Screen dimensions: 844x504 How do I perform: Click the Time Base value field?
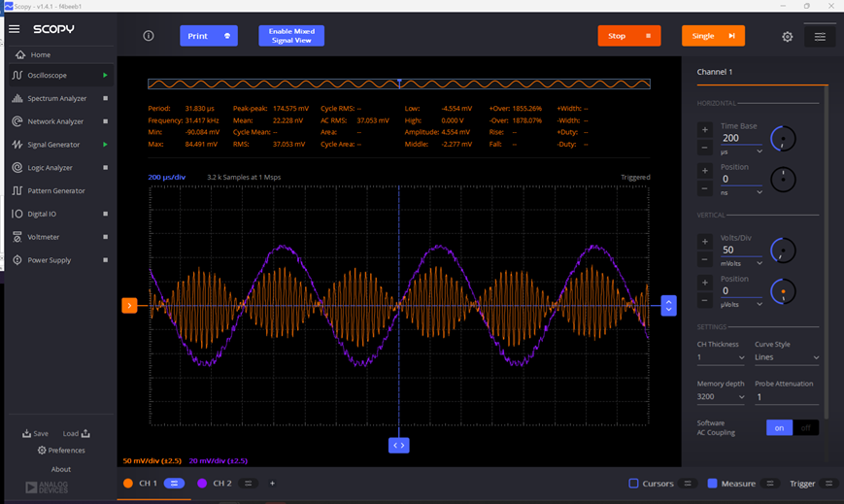pos(741,139)
